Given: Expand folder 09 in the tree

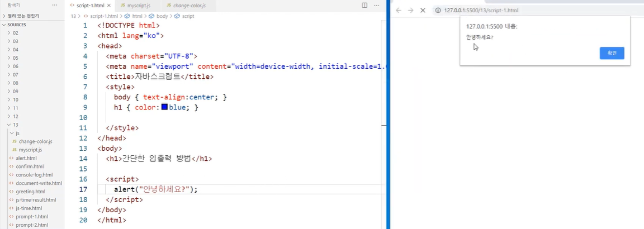Looking at the screenshot, I should pyautogui.click(x=32, y=91).
